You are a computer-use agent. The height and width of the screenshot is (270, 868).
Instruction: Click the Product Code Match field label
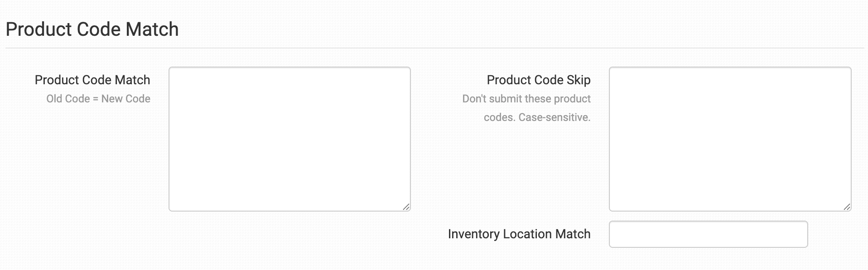coord(92,80)
